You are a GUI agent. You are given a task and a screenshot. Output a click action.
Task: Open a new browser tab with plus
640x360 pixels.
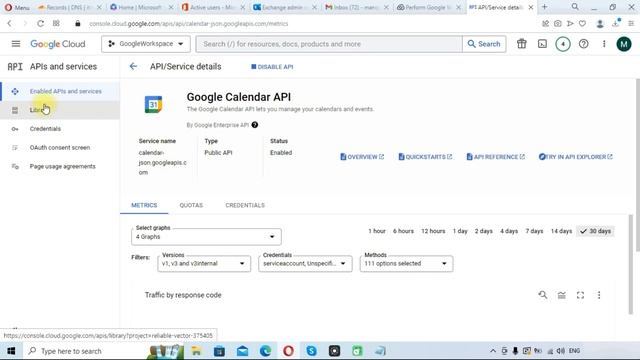[x=544, y=7]
